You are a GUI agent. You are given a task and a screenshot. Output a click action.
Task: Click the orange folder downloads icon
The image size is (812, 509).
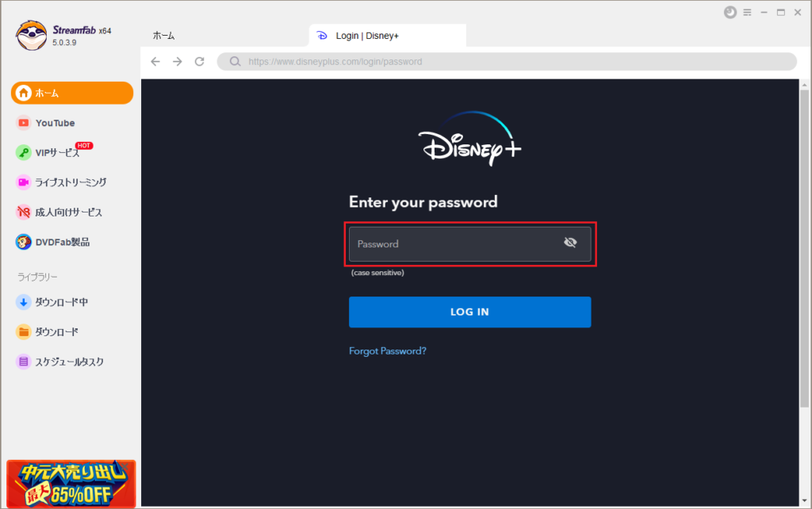point(23,332)
